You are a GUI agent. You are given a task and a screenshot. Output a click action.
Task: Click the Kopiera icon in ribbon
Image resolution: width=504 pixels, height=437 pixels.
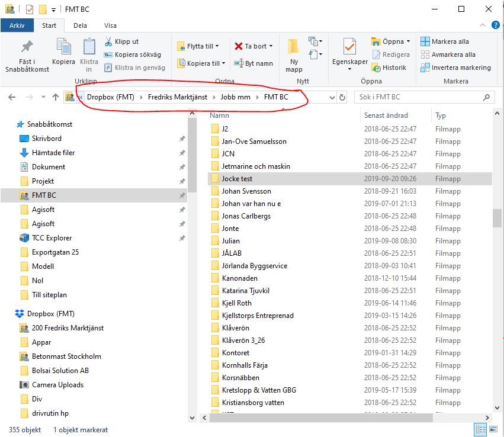tap(63, 46)
